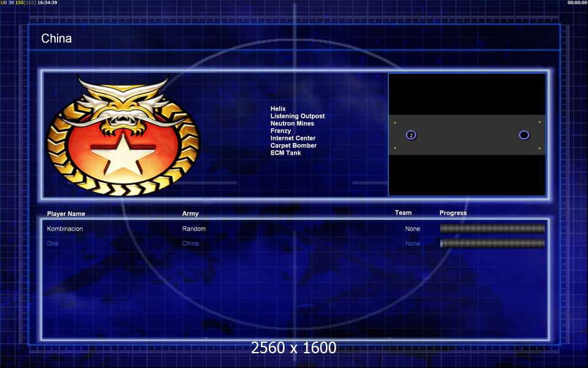Click the "Team" column header
This screenshot has height=368, width=588.
pyautogui.click(x=403, y=213)
